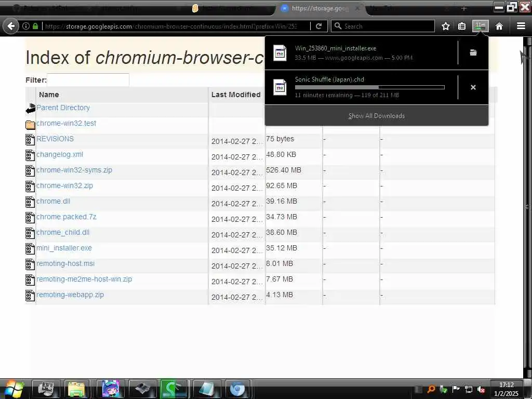Click the 4.13 MB size cell
Image resolution: width=532 pixels, height=399 pixels.
tap(280, 295)
